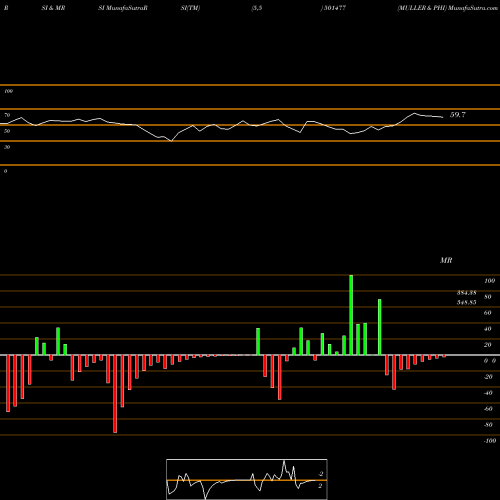This screenshot has height=500, width=500.
Task: Click the RSI line lowest dip point
Action: point(171,141)
